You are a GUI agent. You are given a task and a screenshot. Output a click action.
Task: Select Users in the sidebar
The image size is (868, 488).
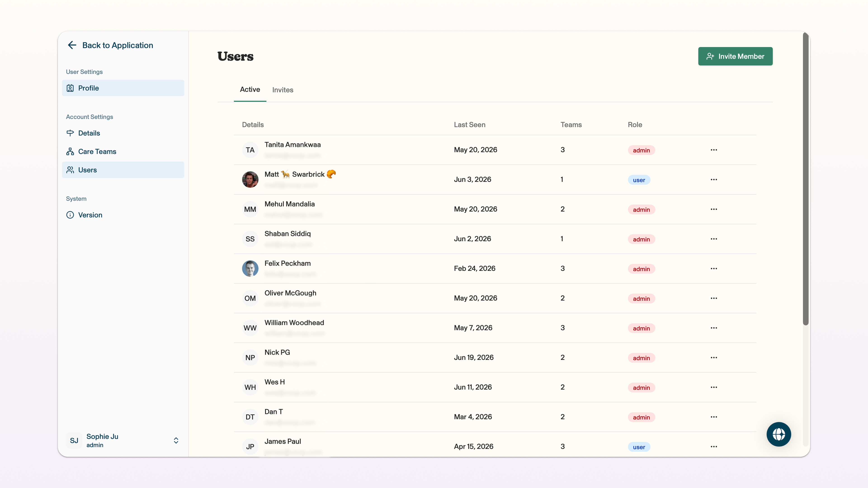tap(123, 170)
